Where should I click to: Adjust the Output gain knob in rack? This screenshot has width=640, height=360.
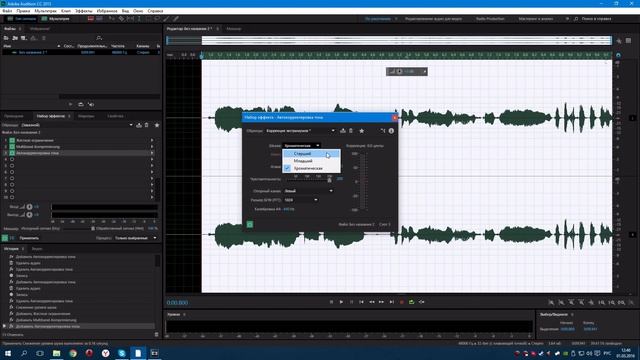[29, 215]
